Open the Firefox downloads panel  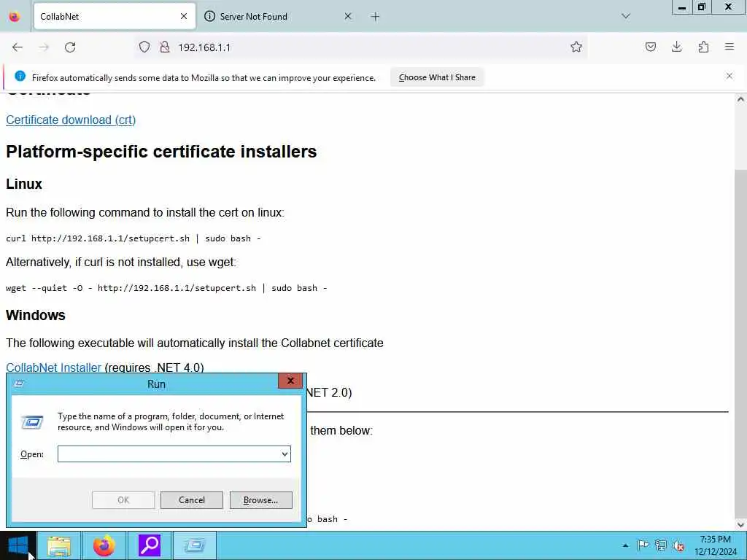[x=676, y=47]
